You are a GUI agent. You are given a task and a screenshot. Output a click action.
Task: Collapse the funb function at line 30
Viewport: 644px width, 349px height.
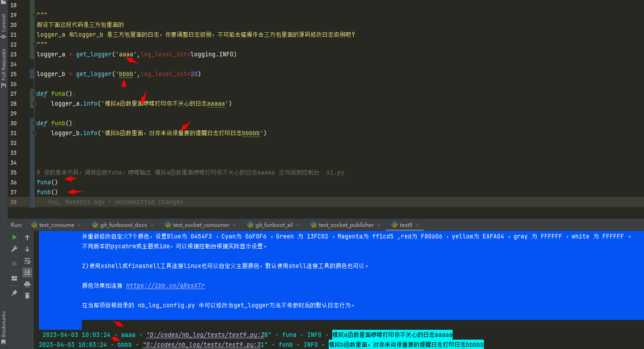(x=34, y=123)
